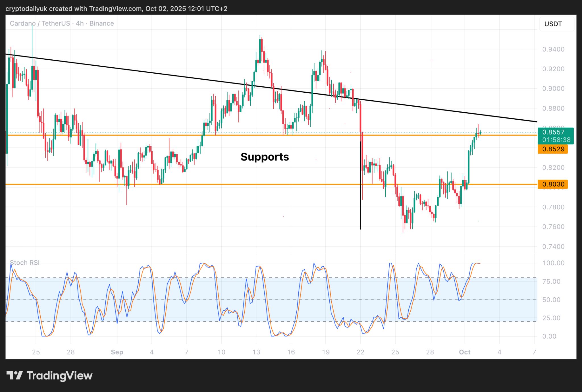Click the green 0.8557 current price label
The image size is (582, 392).
[x=553, y=132]
